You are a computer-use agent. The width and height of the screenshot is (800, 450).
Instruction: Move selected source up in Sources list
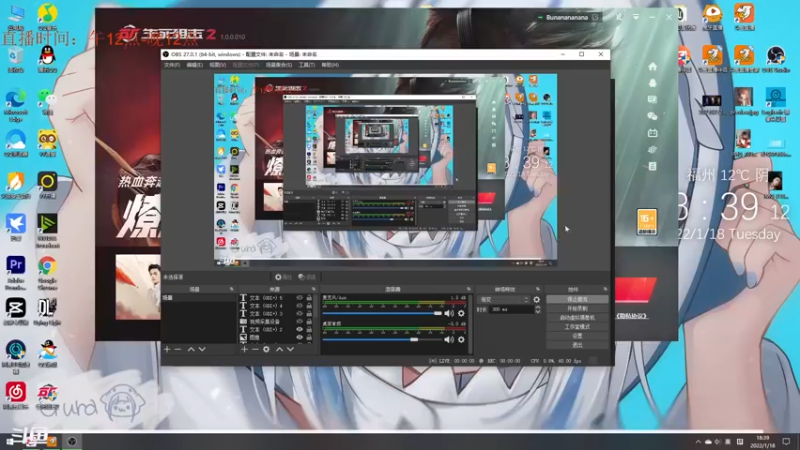279,349
